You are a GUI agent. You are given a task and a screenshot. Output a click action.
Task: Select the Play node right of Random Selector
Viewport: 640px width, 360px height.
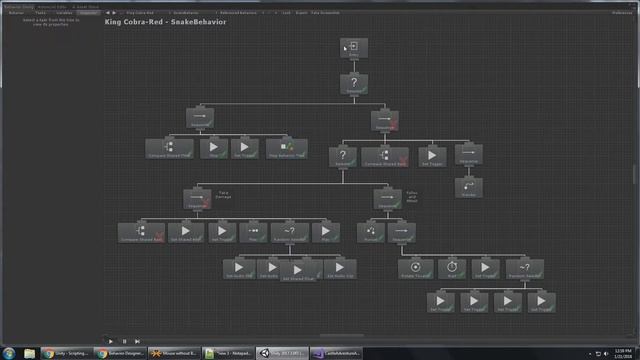click(x=326, y=233)
